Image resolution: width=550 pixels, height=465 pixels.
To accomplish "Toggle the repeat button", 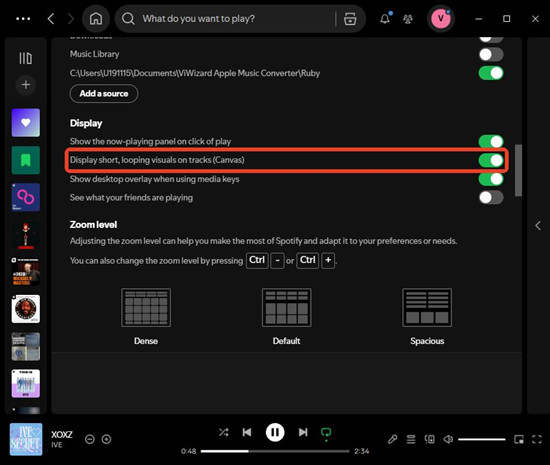I will 326,433.
